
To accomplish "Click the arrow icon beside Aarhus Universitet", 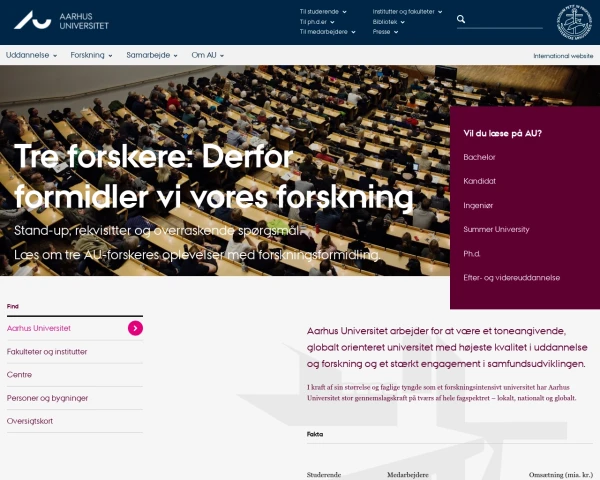I will [135, 328].
